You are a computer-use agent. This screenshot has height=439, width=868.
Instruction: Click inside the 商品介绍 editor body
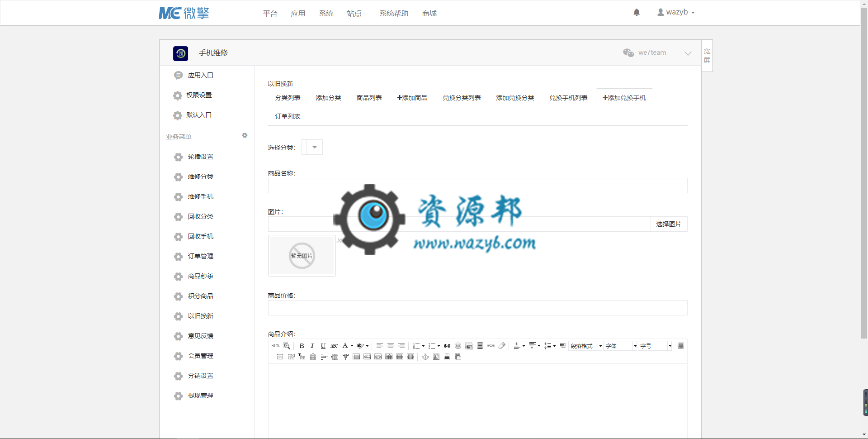[477, 401]
